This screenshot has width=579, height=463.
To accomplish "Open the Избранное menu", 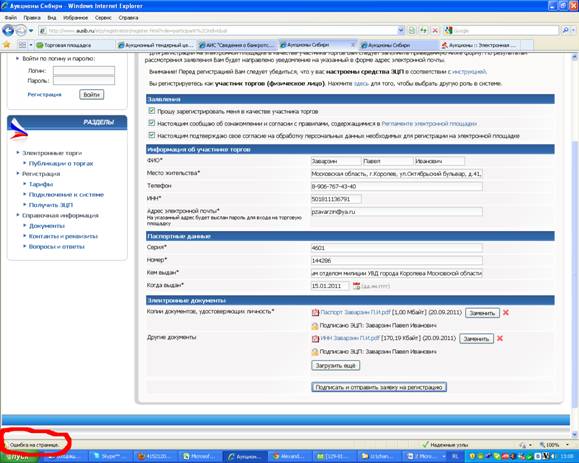I will [75, 18].
